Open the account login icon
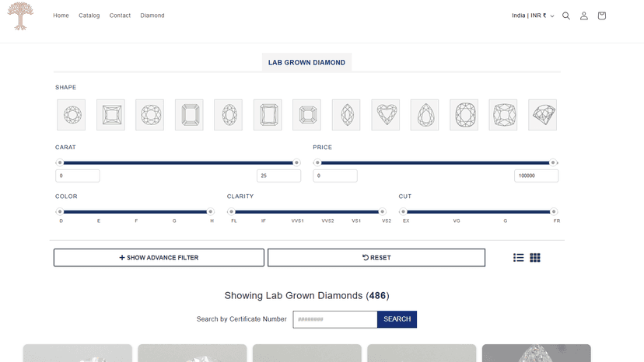Screen dimensions: 644x362 pyautogui.click(x=583, y=16)
